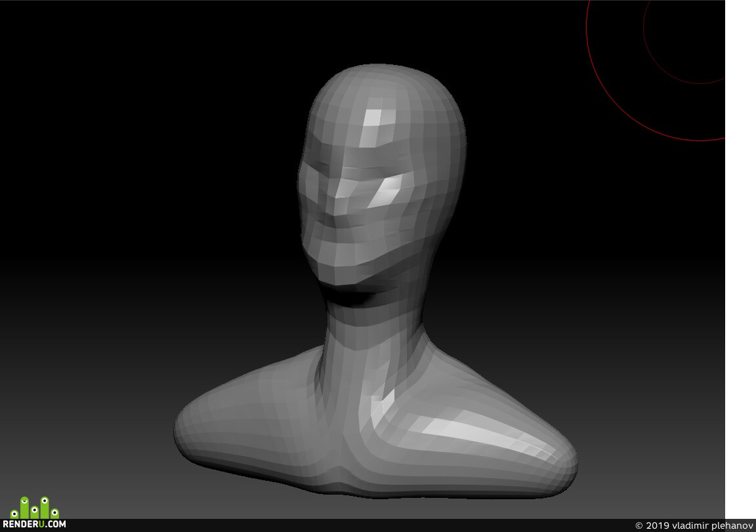The width and height of the screenshot is (756, 532).
Task: Click the "© 2019 vladimir plehanov" text
Action: [x=694, y=525]
